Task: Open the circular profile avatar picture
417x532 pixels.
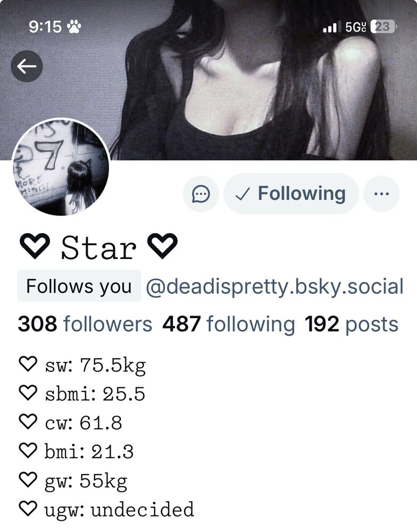Action: (x=61, y=167)
